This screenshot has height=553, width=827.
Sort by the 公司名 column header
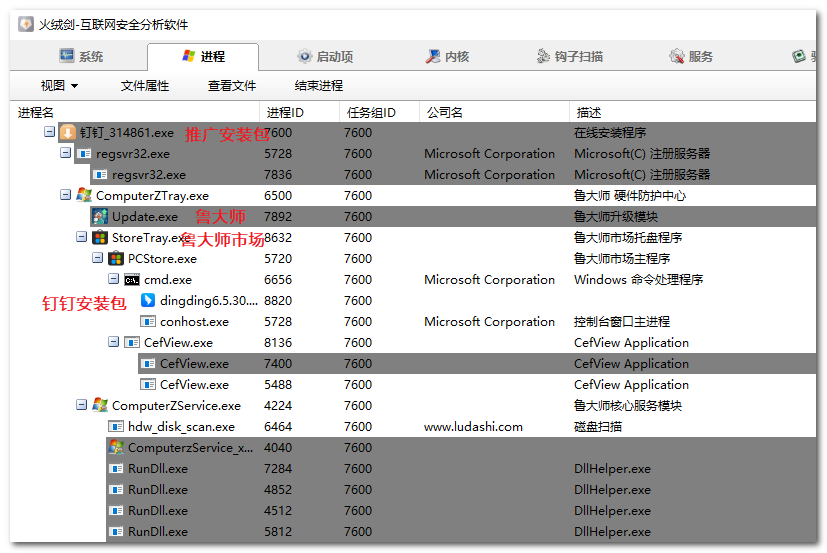tap(495, 112)
